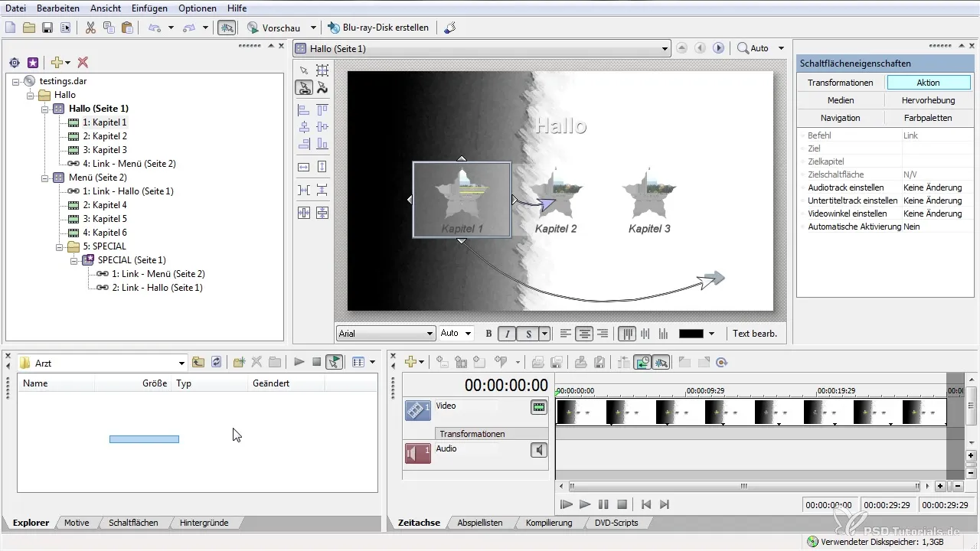Toggle the navigation tool in the workspace toolbar
The height and width of the screenshot is (551, 980).
coord(304,88)
